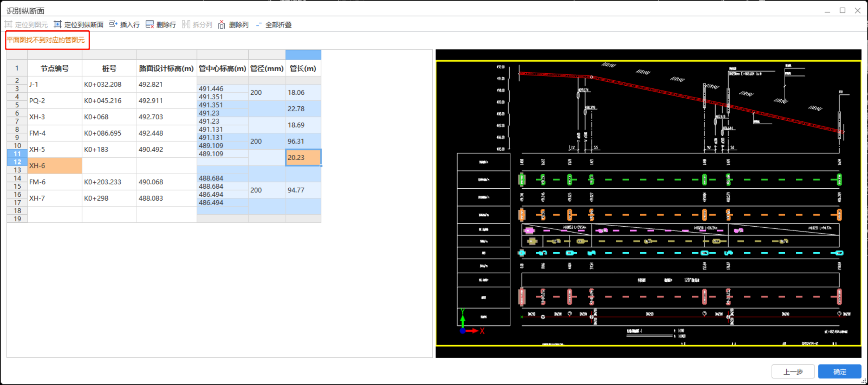Click the 删除行 delete row icon

tap(150, 25)
